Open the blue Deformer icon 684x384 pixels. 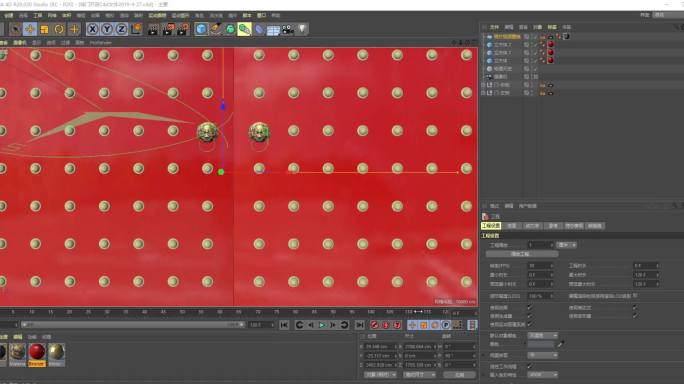[x=259, y=29]
